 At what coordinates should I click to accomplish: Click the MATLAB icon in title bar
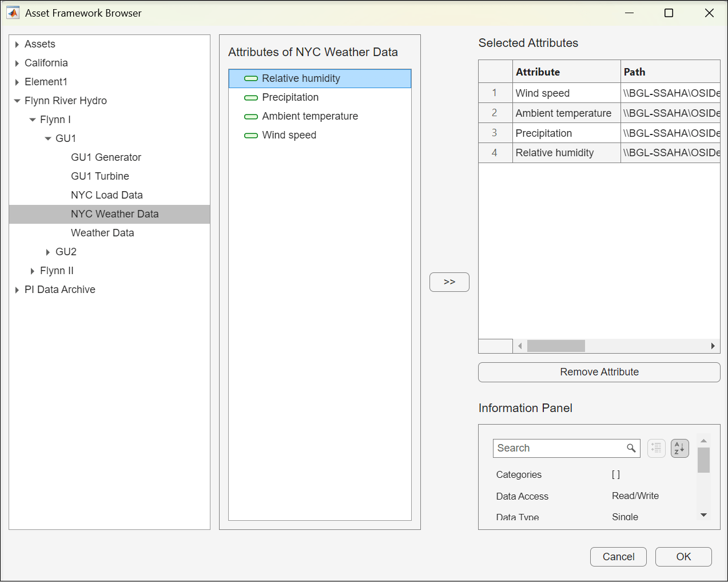pos(13,13)
